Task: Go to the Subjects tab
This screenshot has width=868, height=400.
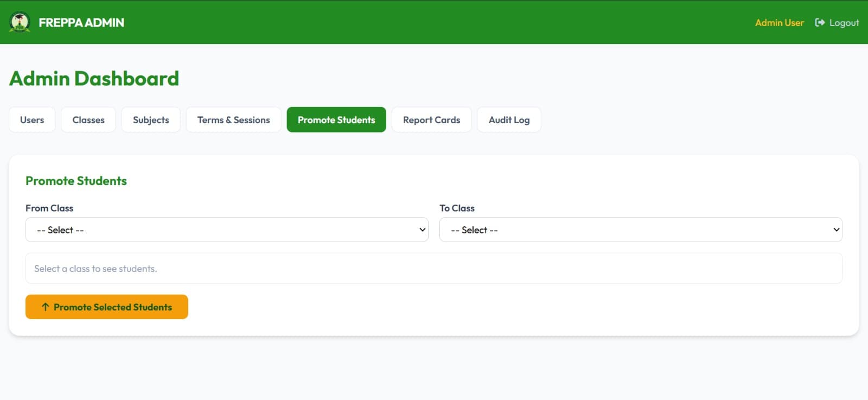Action: tap(151, 120)
